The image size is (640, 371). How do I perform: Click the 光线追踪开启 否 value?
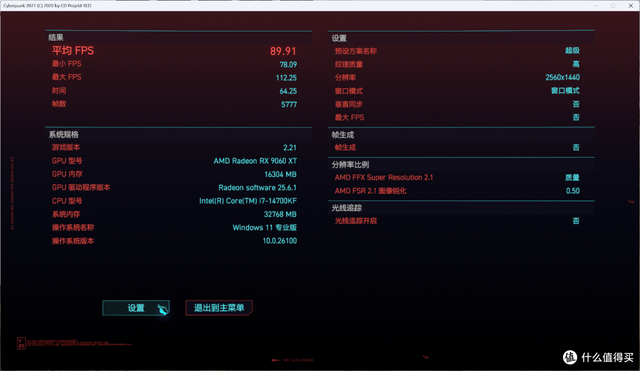(576, 221)
